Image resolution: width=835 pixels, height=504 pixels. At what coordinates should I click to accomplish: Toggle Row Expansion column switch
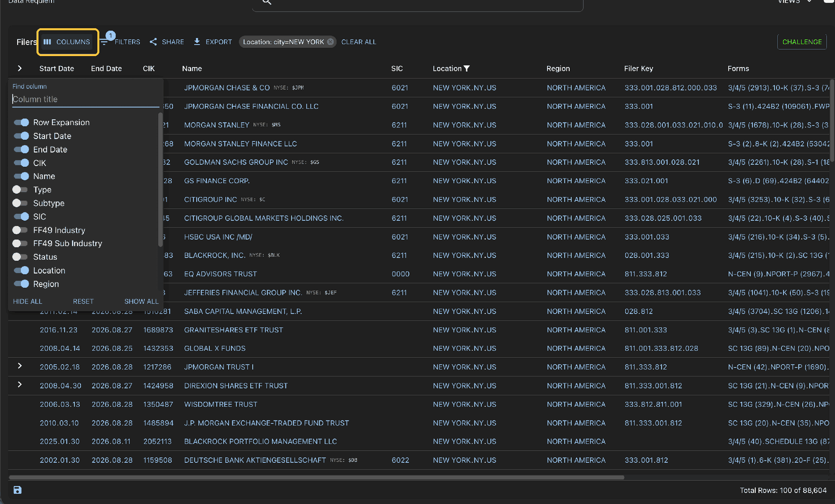(x=21, y=122)
